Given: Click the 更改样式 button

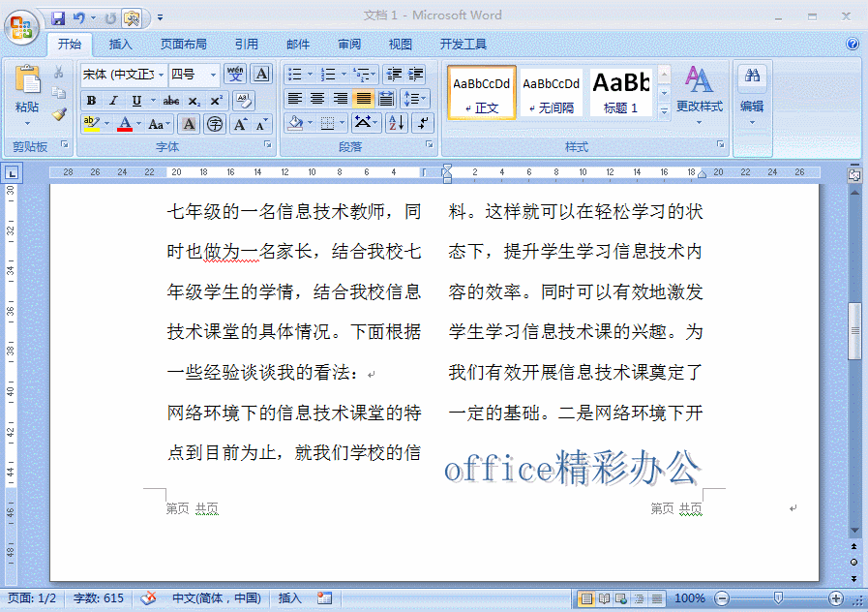Looking at the screenshot, I should coord(700,95).
